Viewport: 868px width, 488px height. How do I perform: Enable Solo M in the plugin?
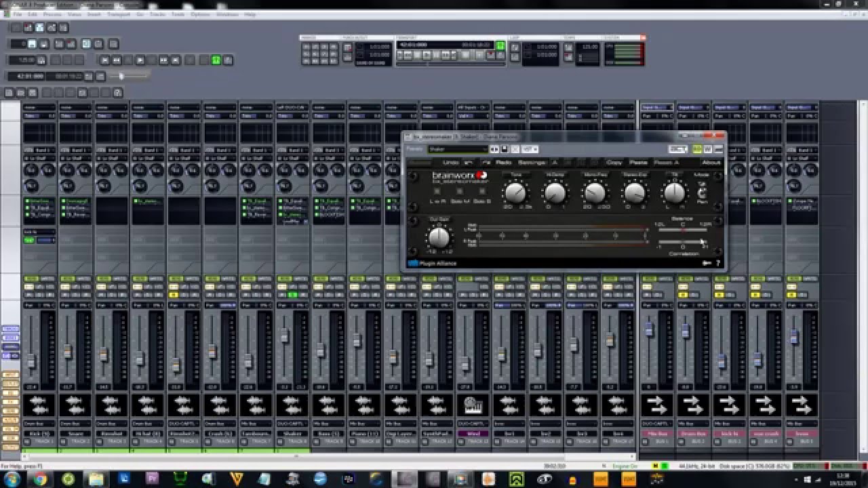460,192
